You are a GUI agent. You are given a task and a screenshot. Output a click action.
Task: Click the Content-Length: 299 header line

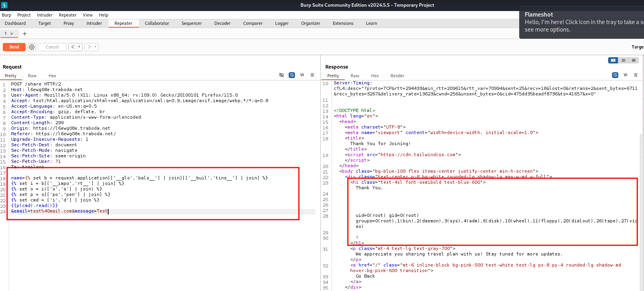pyautogui.click(x=37, y=123)
